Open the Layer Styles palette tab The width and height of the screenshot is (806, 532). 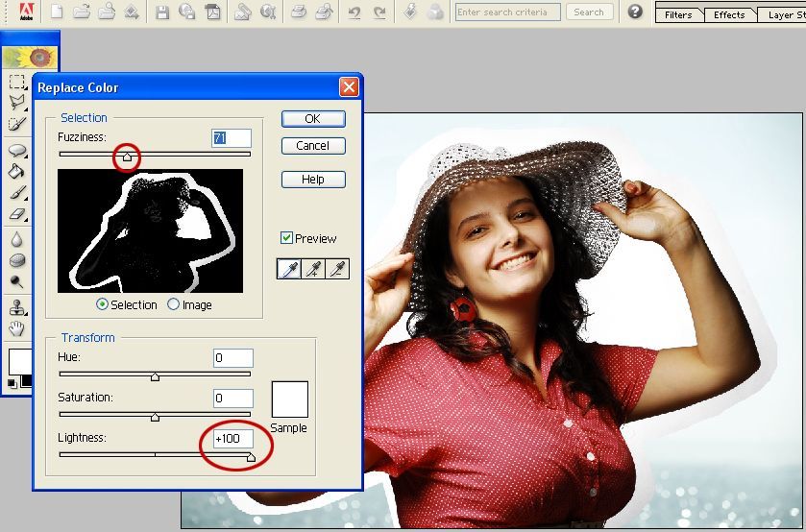click(x=783, y=14)
